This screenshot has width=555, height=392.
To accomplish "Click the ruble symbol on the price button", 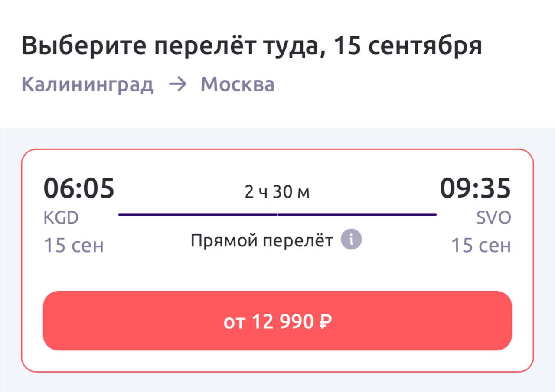I will click(325, 321).
